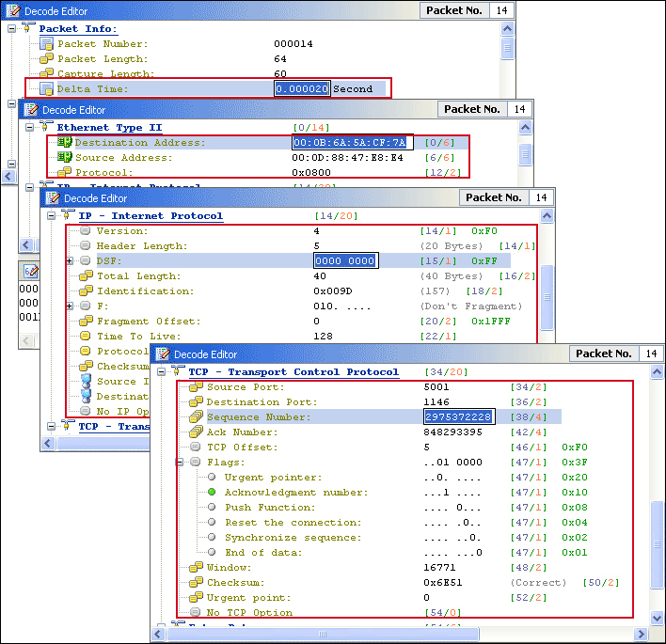Click the TCP Checksum field icon
The height and width of the screenshot is (644, 666).
coord(196,583)
